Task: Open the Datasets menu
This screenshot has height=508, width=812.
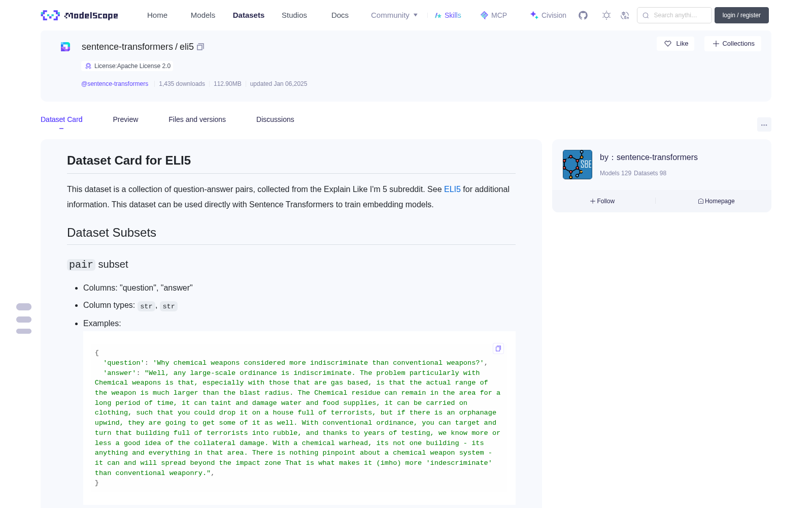Action: 249,15
